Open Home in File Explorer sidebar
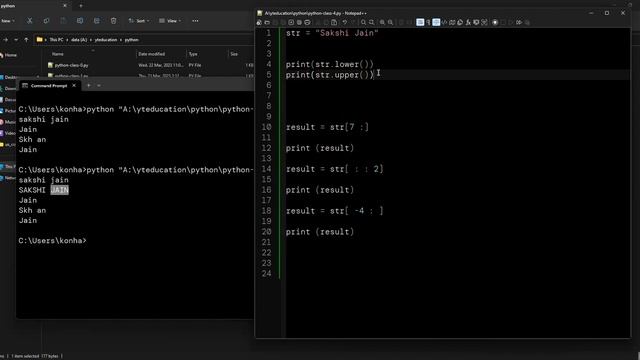This screenshot has width=640, height=360. click(x=9, y=55)
